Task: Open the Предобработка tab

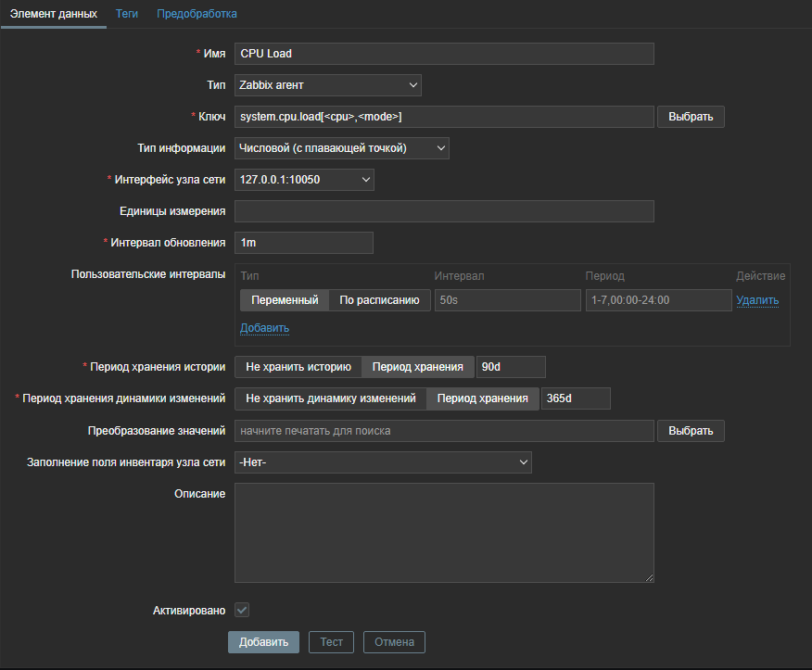Action: 197,14
